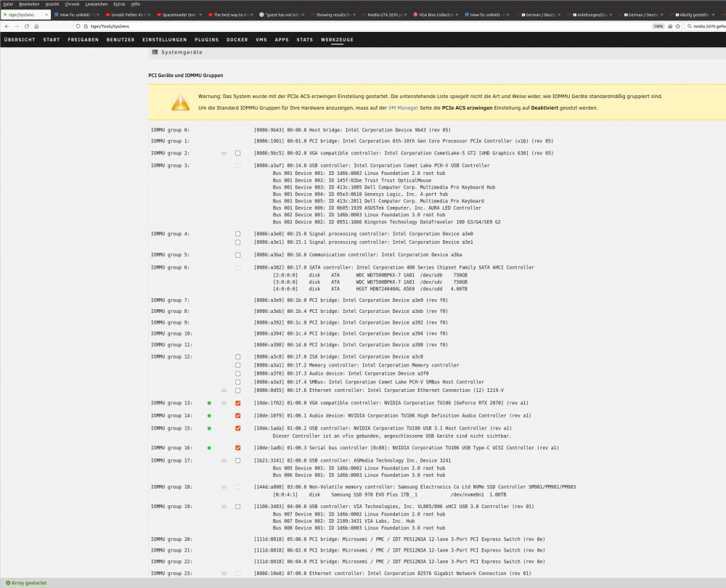The width and height of the screenshot is (726, 588).
Task: Open the EINSTELLUNGEN menu
Action: 164,40
